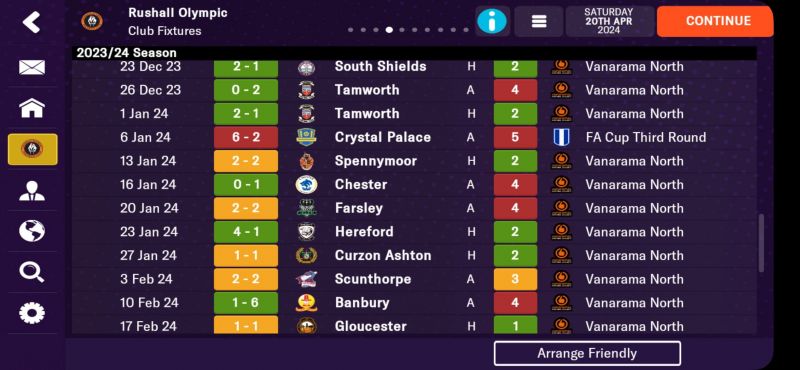Open the search magnifier icon

32,272
